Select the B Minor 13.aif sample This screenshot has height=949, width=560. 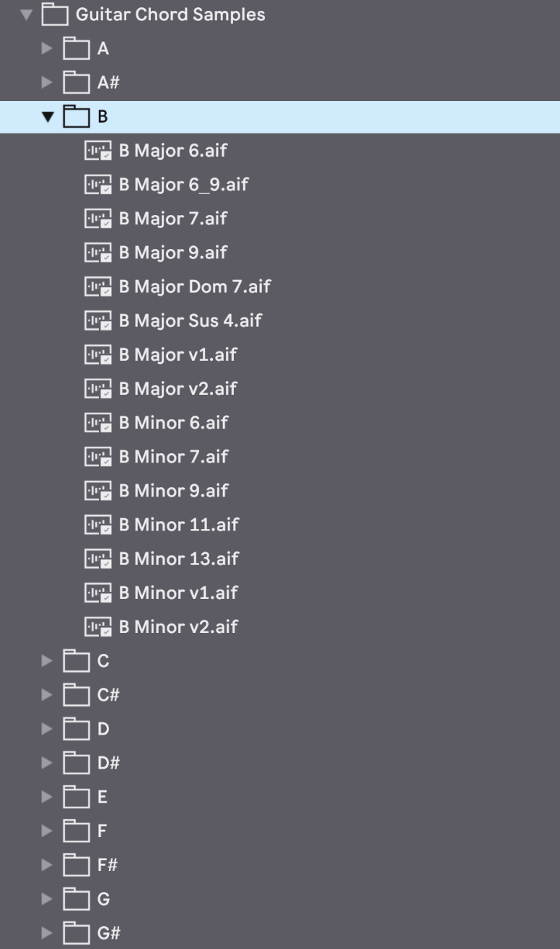click(x=179, y=559)
